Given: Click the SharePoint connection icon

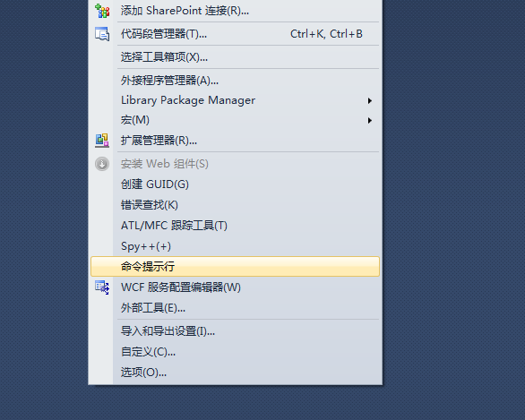Looking at the screenshot, I should tap(102, 11).
